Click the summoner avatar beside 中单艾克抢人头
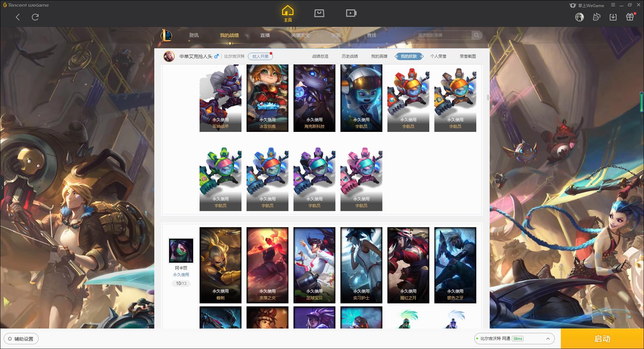 coord(169,56)
